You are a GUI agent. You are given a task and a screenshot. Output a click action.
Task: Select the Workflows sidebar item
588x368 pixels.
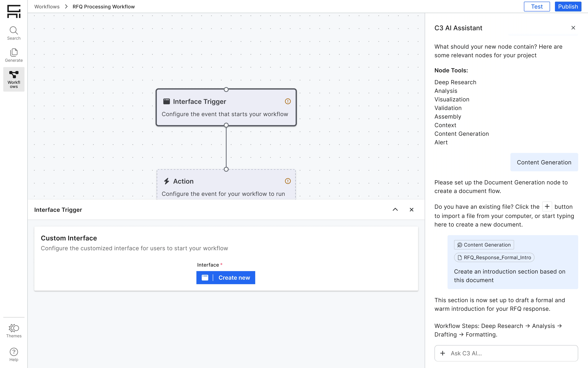(14, 79)
